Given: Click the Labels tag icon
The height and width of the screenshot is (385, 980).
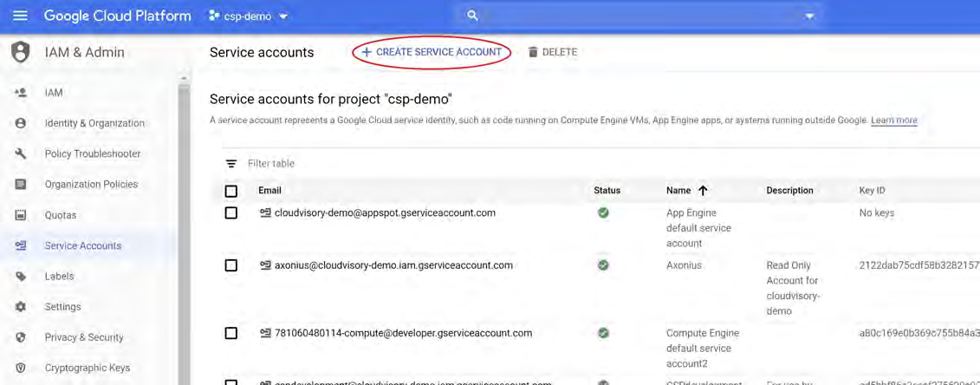Looking at the screenshot, I should coord(21,277).
